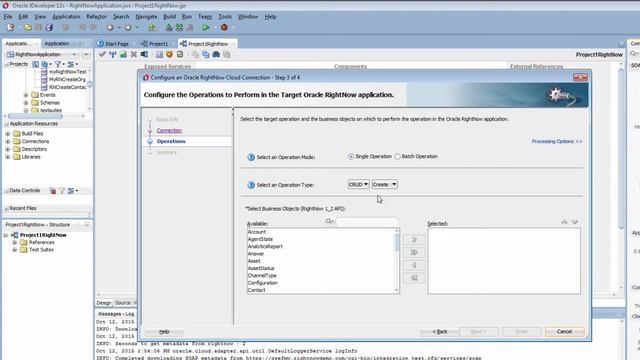Click the Save All toolbar icon
640x360 pixels.
tap(49, 27)
